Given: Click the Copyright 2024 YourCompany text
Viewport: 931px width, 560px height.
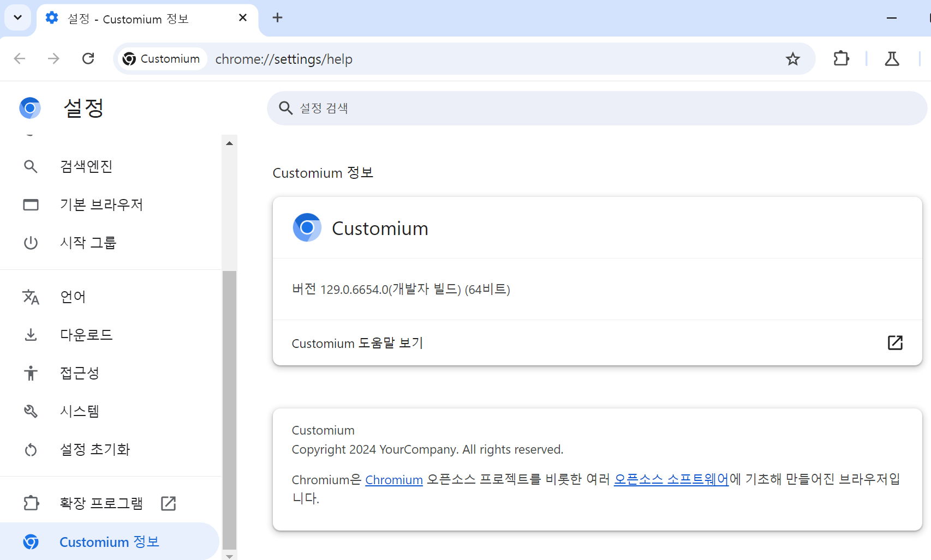Looking at the screenshot, I should [427, 449].
